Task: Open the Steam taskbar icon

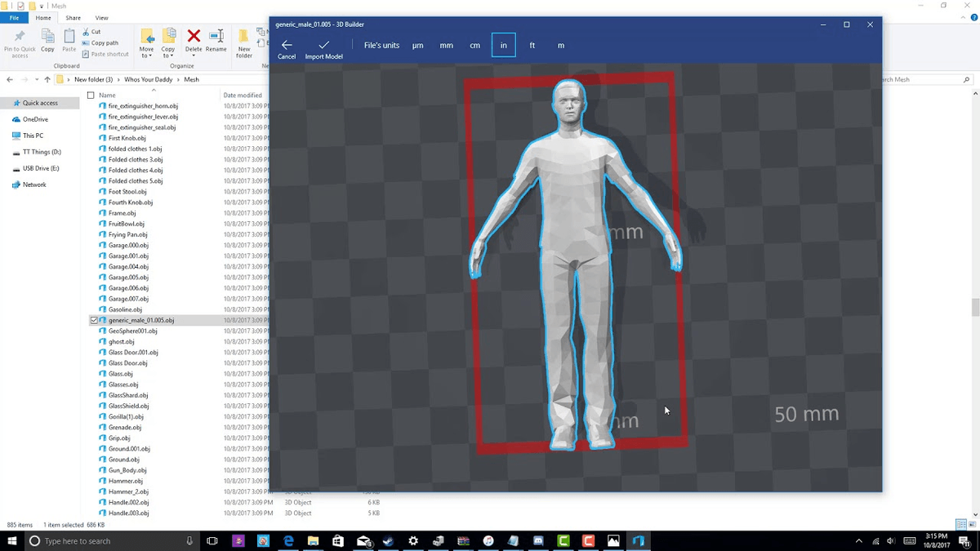Action: [x=389, y=540]
